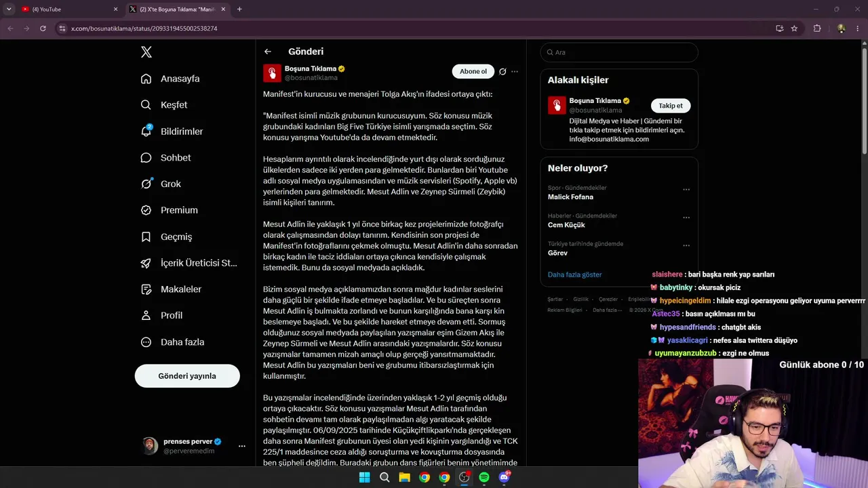Open the Çerezler footer link
Screen dimensions: 868x488
[x=608, y=300]
